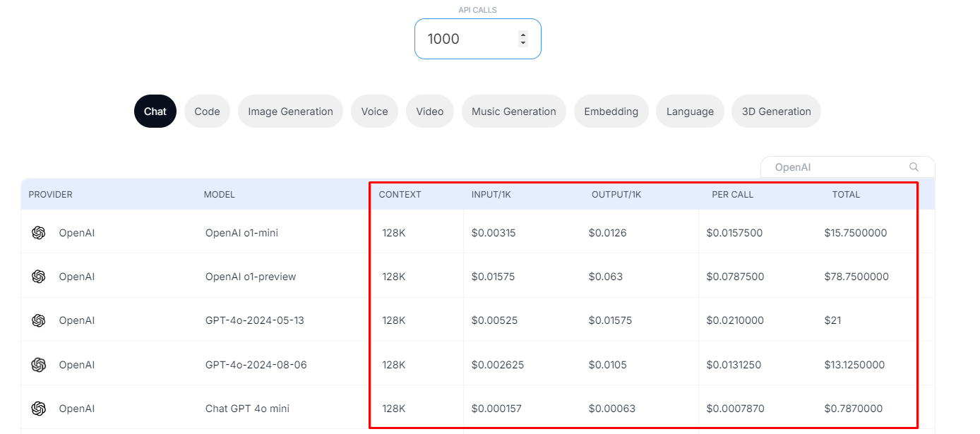Switch to the Voice category
This screenshot has width=980, height=434.
pos(375,111)
